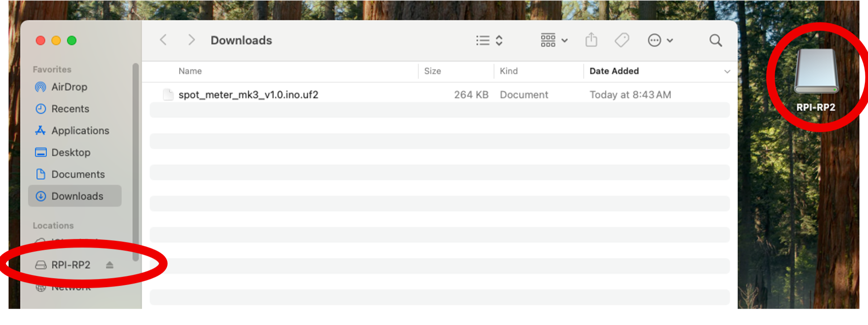The height and width of the screenshot is (325, 868).
Task: Sort by Name column header
Action: click(x=190, y=71)
